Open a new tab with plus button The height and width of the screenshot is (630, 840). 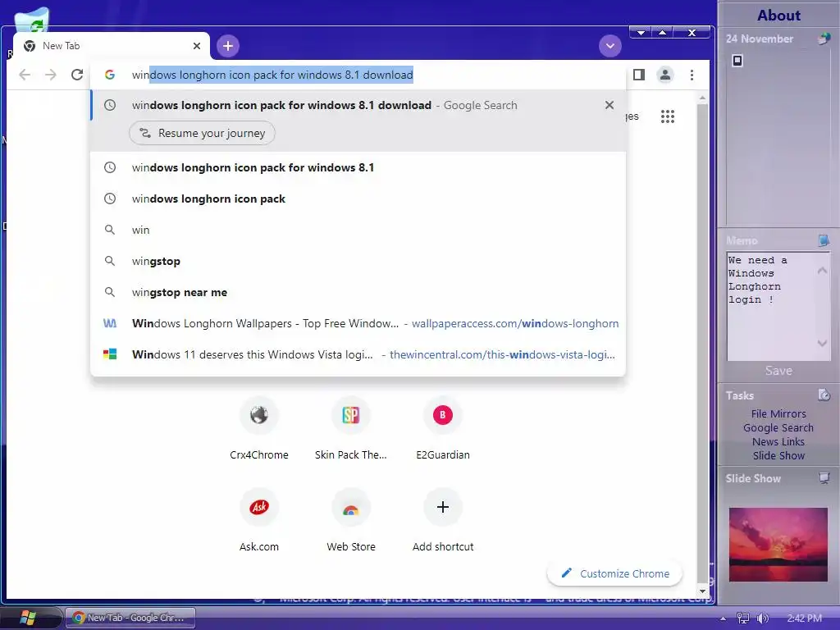click(x=228, y=46)
